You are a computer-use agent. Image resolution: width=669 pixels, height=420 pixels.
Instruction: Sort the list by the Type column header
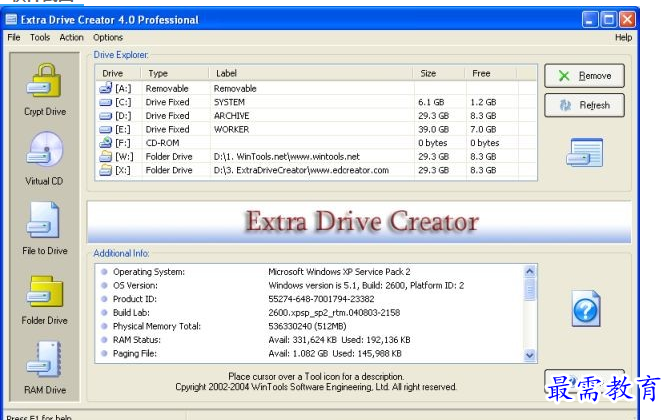[175, 73]
